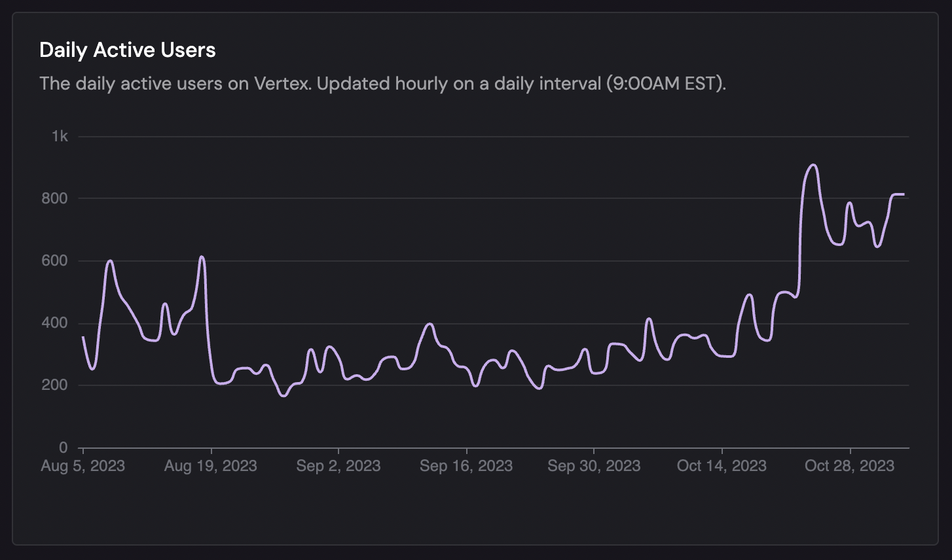The image size is (952, 560).
Task: Click the line peak just before Aug 19
Action: click(202, 256)
